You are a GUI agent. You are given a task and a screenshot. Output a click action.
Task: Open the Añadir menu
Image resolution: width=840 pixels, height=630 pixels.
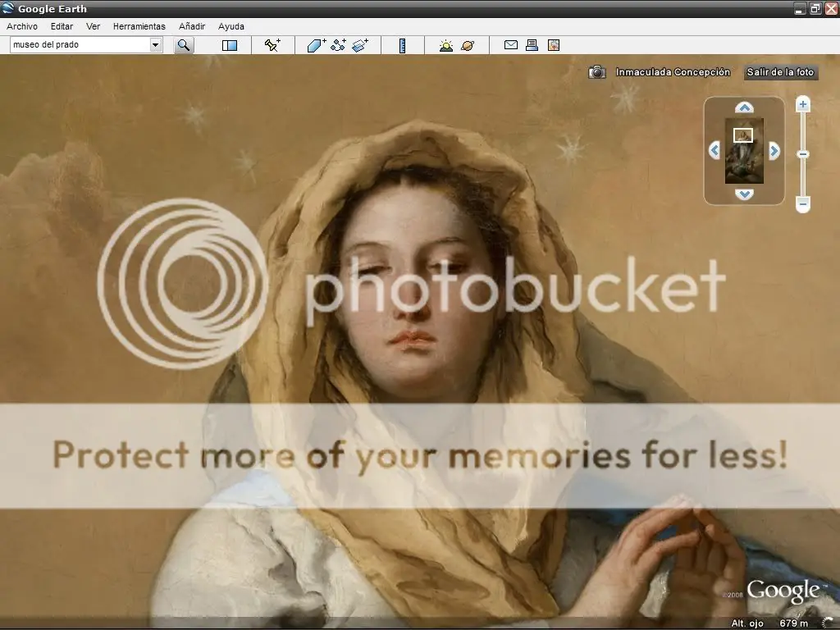192,26
